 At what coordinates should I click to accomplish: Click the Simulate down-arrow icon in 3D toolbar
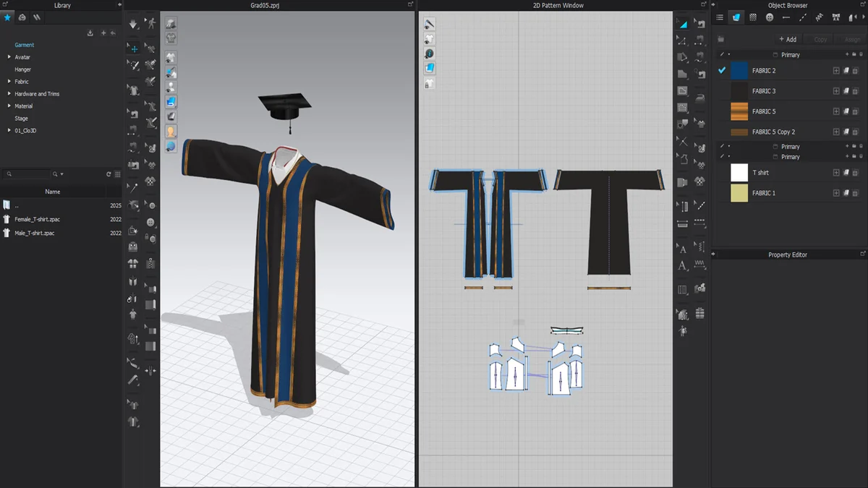(x=134, y=24)
